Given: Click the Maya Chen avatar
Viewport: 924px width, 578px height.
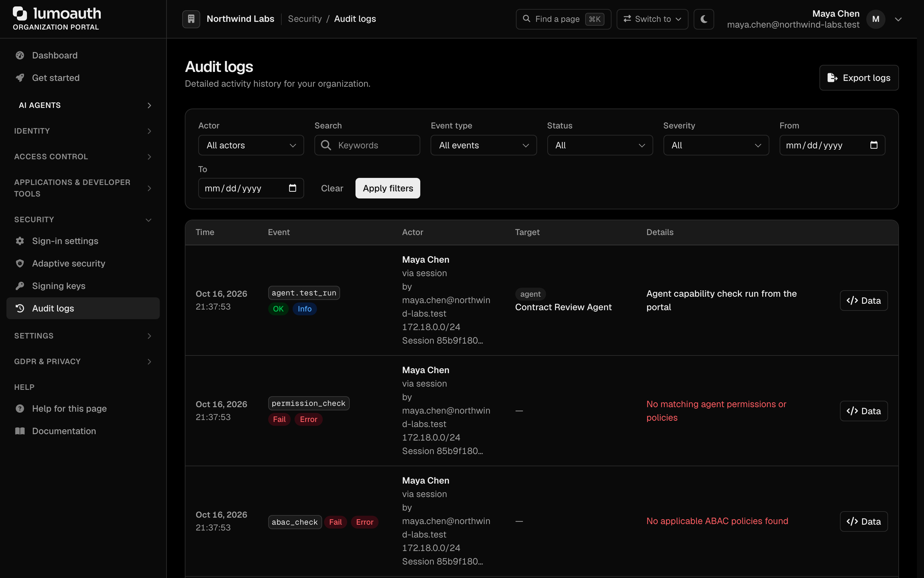Looking at the screenshot, I should tap(876, 19).
